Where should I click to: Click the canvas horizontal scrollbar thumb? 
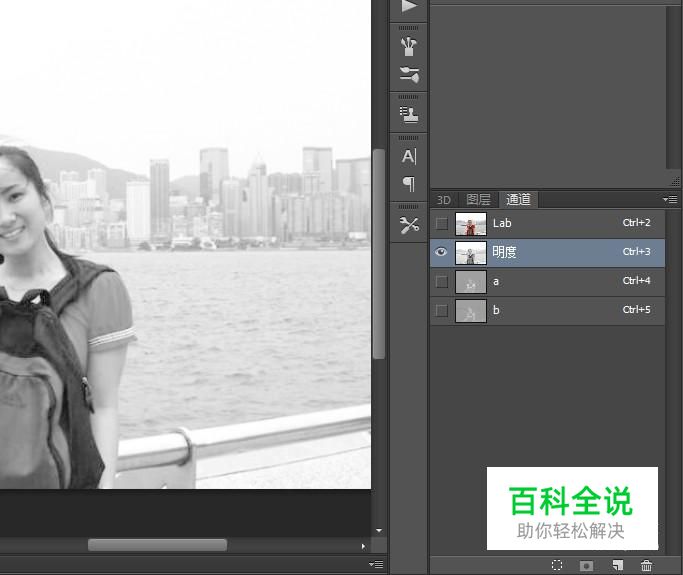point(157,545)
